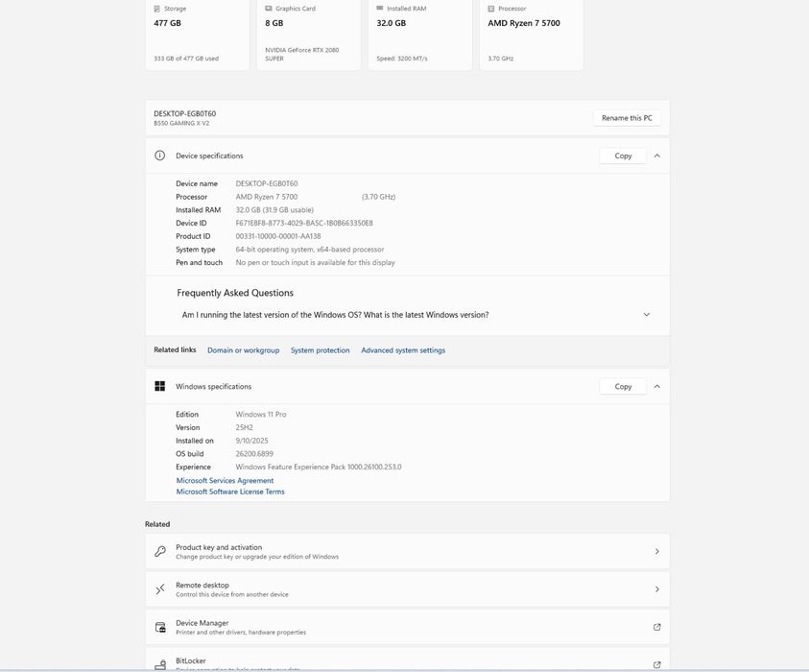809x672 pixels.
Task: Collapse the Device specifications section
Action: click(x=657, y=156)
